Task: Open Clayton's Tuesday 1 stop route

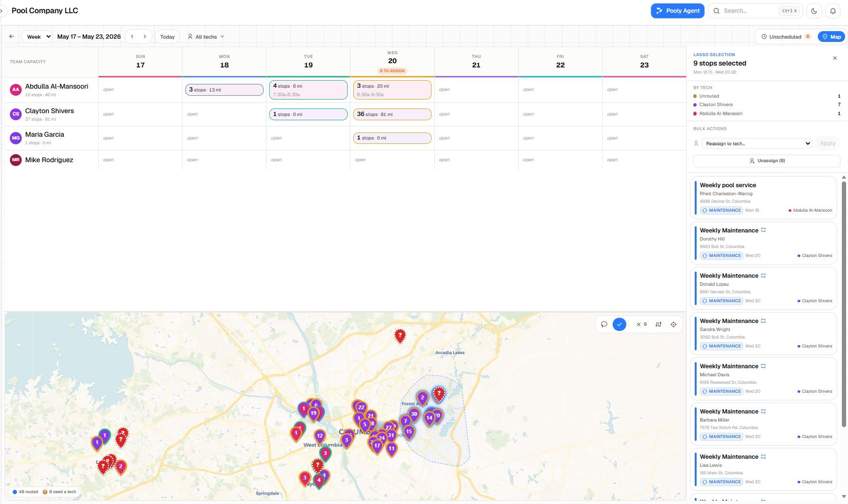Action: [308, 114]
